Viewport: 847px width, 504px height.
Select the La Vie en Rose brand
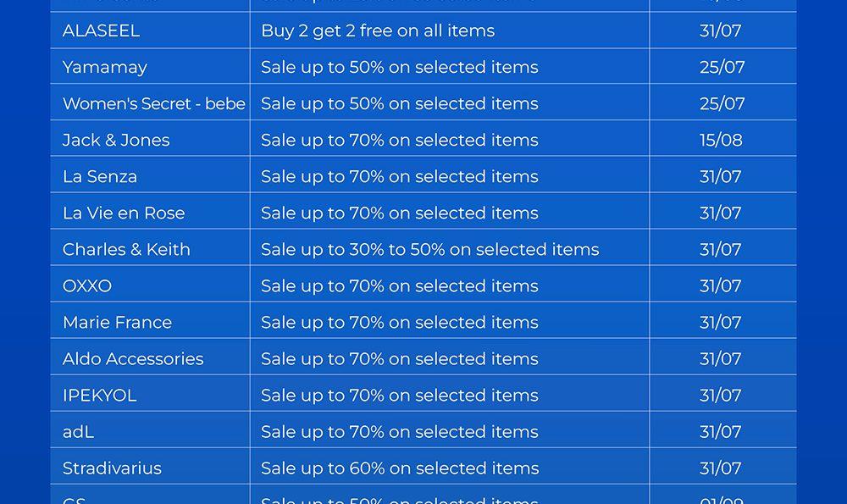[124, 213]
